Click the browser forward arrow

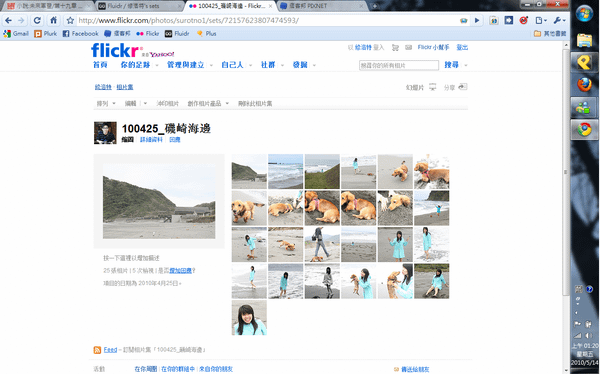[x=21, y=20]
